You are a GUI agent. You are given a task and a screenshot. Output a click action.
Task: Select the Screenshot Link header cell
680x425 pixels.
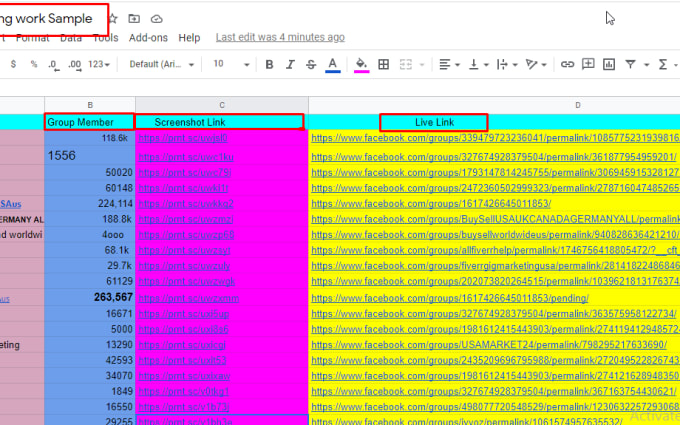click(220, 122)
